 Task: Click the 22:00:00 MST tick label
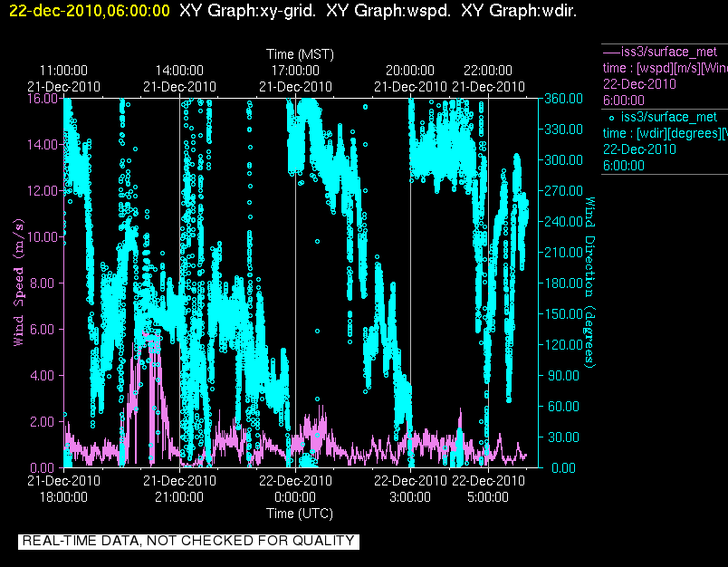(488, 71)
